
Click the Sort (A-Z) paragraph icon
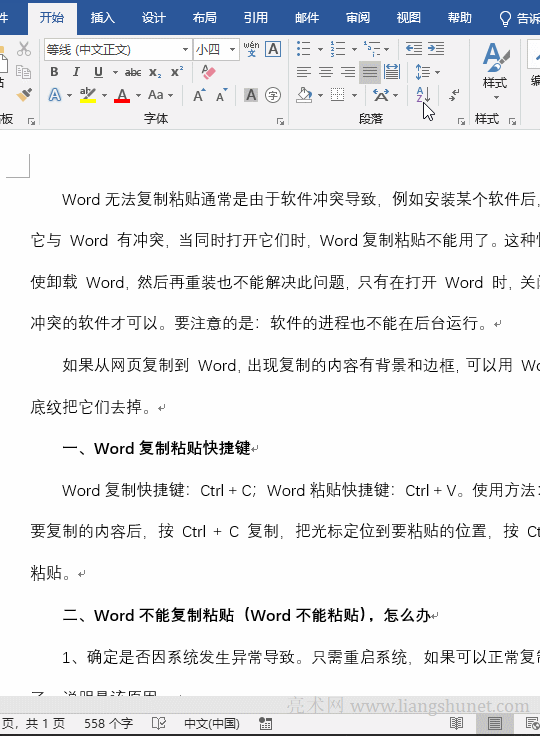(x=423, y=95)
